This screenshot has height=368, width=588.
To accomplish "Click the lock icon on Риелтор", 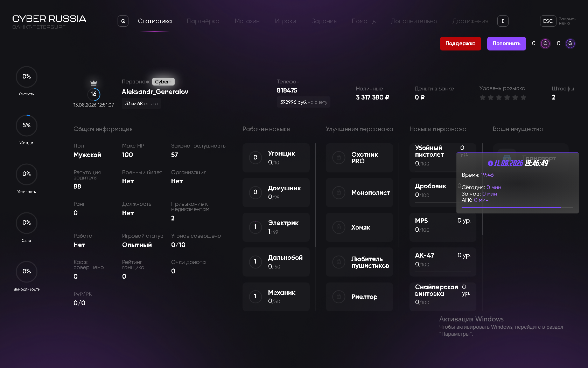I will pos(339,297).
